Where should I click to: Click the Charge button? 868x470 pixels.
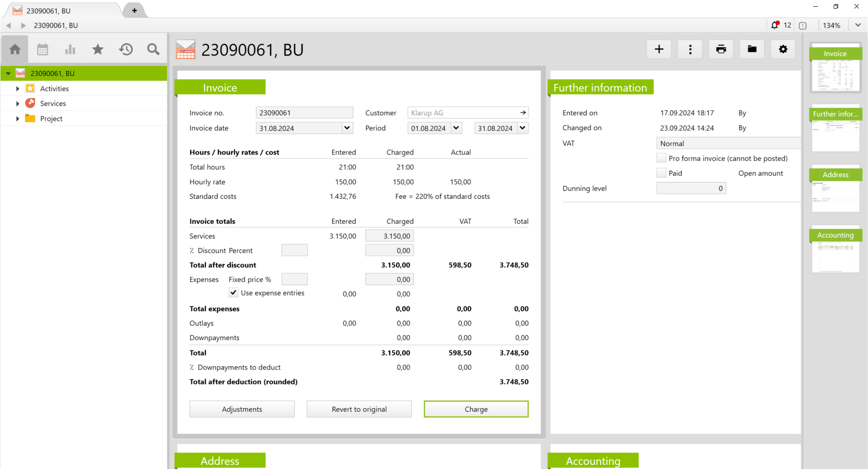pyautogui.click(x=476, y=409)
